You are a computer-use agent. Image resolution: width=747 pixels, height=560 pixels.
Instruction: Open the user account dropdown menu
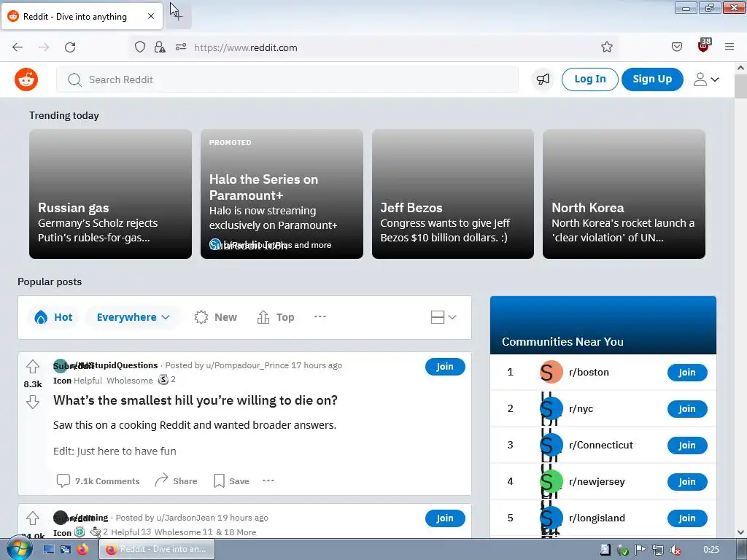706,79
